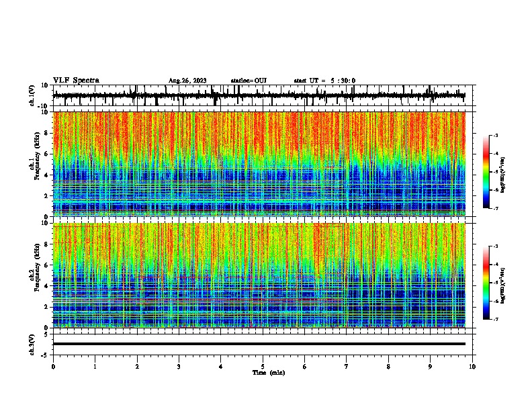Select the 'start UT = 5 :30: 0' text
Viewport: 532px width, 411px height.
[324, 81]
